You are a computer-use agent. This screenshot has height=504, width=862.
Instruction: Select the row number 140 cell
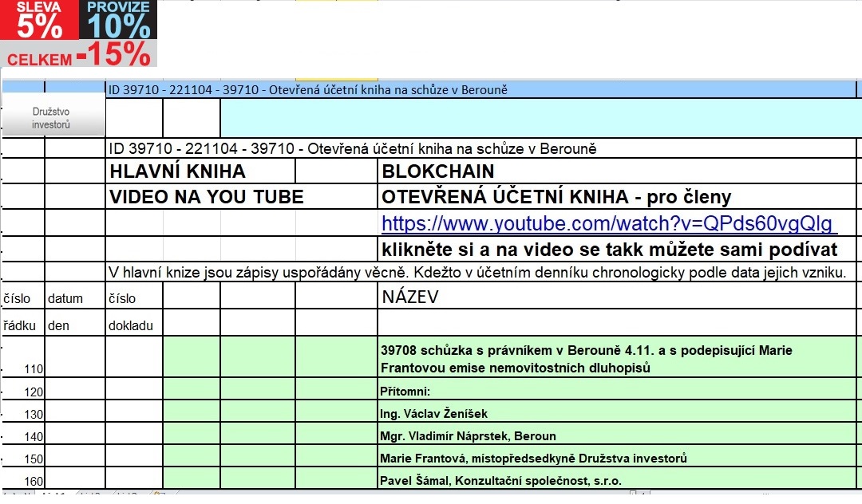(22, 435)
